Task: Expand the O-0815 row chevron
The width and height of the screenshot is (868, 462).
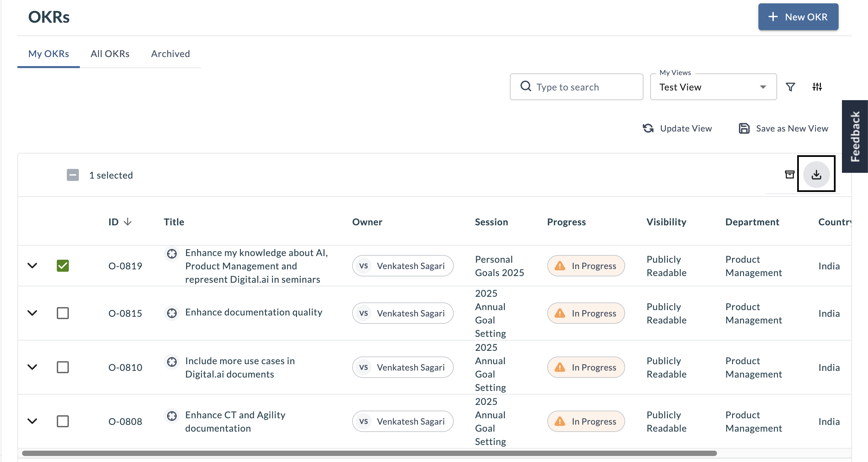Action: click(x=32, y=313)
